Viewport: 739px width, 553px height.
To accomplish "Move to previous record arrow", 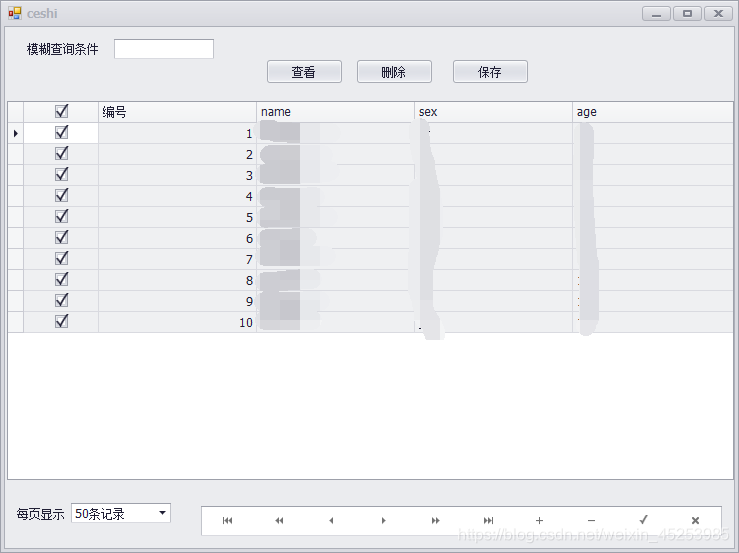I will [x=331, y=520].
